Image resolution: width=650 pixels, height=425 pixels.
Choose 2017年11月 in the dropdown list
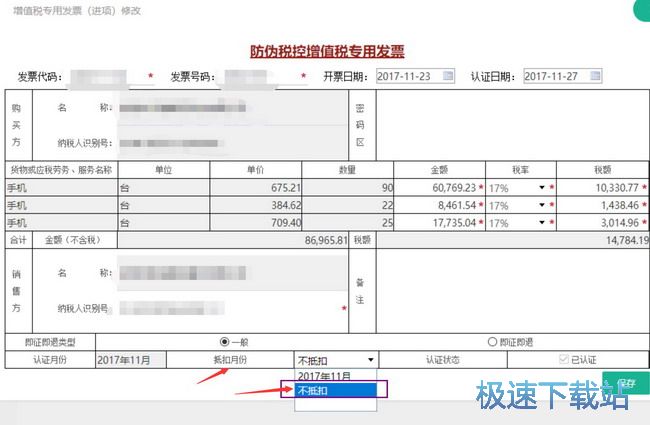pyautogui.click(x=336, y=376)
